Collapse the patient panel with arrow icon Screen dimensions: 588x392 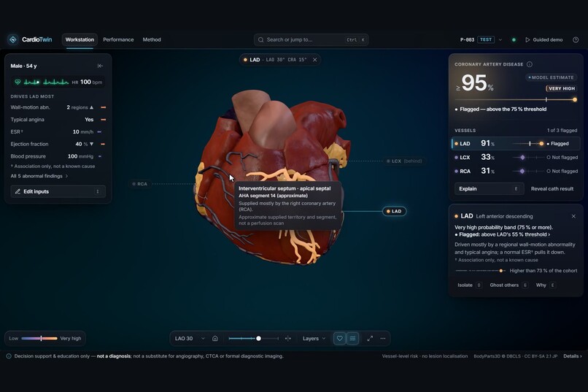click(100, 66)
